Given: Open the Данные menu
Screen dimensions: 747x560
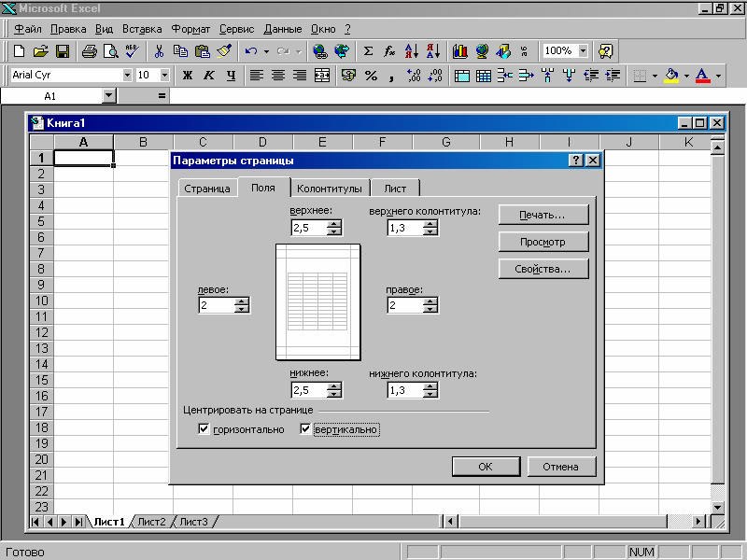Looking at the screenshot, I should pos(283,29).
